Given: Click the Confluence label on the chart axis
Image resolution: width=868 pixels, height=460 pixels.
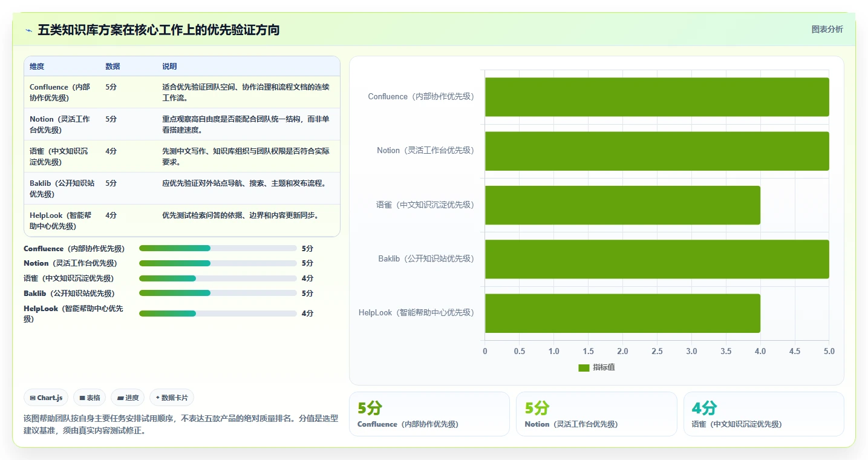Looking at the screenshot, I should point(421,97).
